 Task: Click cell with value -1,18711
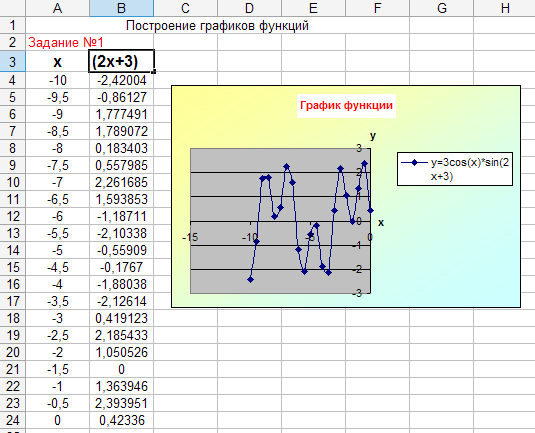pyautogui.click(x=121, y=216)
